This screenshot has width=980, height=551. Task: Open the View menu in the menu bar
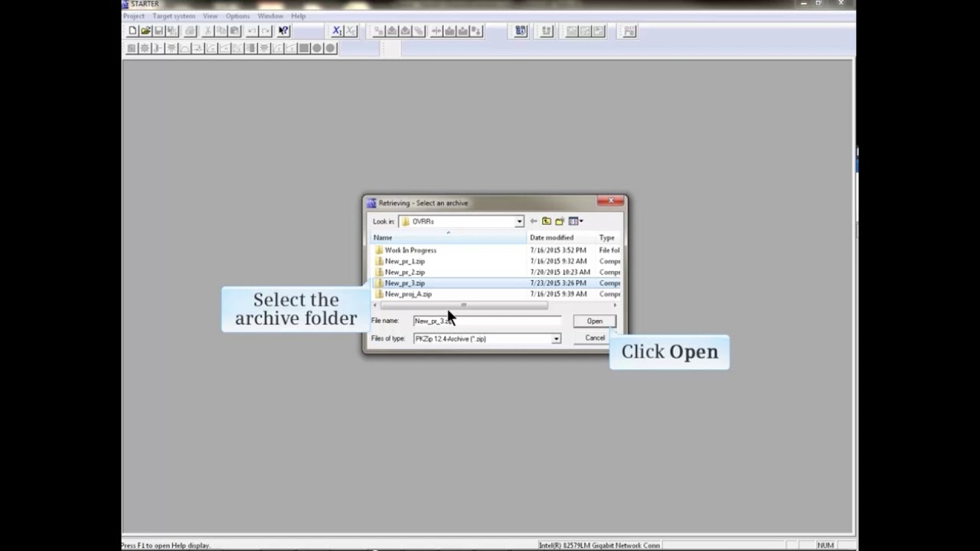[210, 16]
